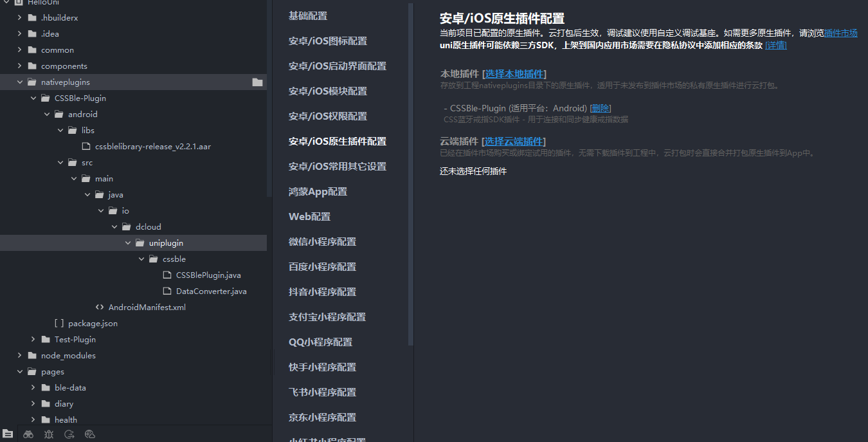Click folder icon at right of nativeplugins row

[257, 82]
